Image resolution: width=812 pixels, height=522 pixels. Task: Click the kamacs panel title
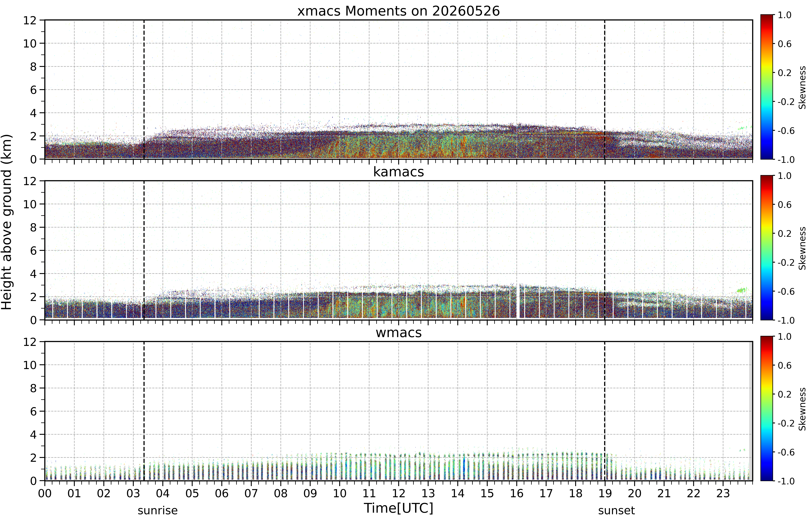[x=399, y=172]
